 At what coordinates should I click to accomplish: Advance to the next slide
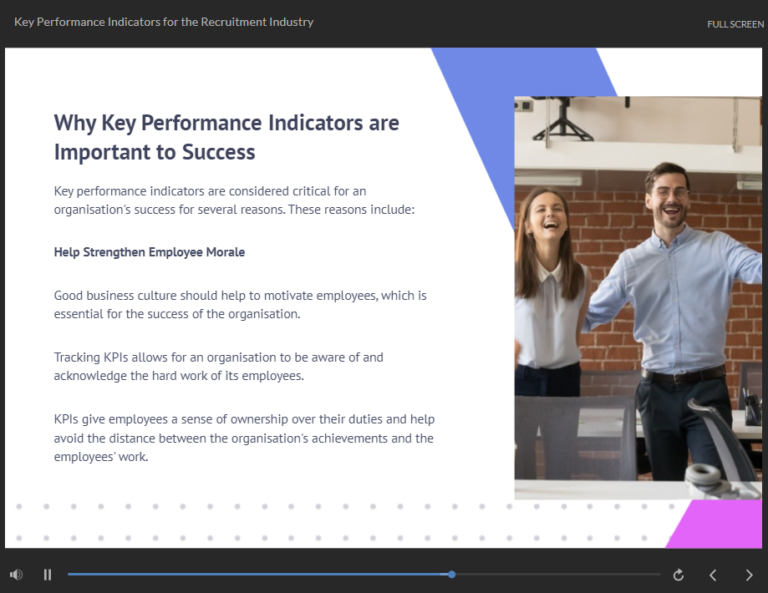[x=749, y=575]
